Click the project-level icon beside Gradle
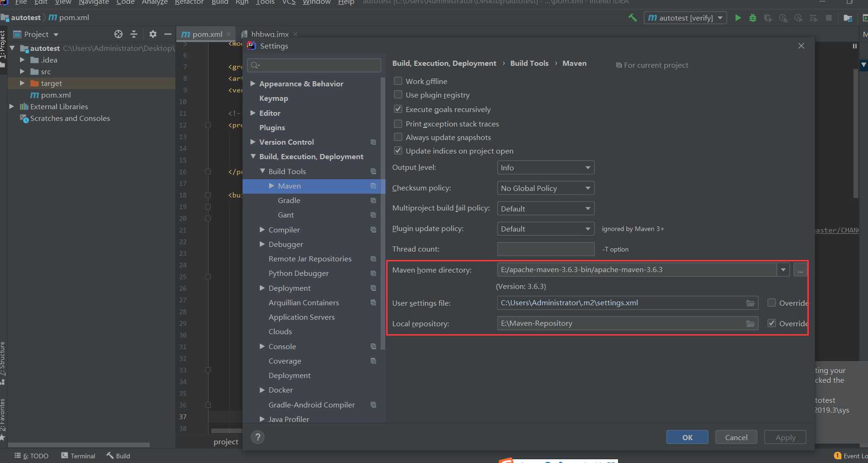Image resolution: width=868 pixels, height=463 pixels. [373, 200]
